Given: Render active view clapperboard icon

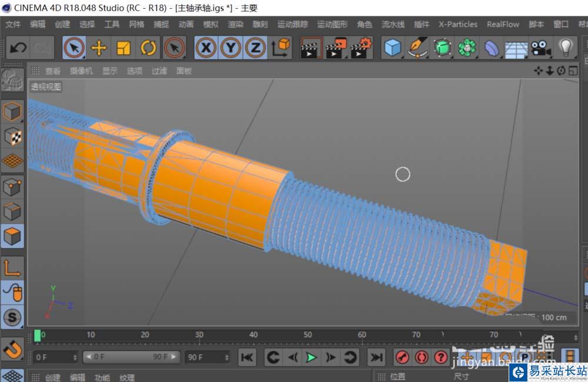Looking at the screenshot, I should pyautogui.click(x=311, y=48).
